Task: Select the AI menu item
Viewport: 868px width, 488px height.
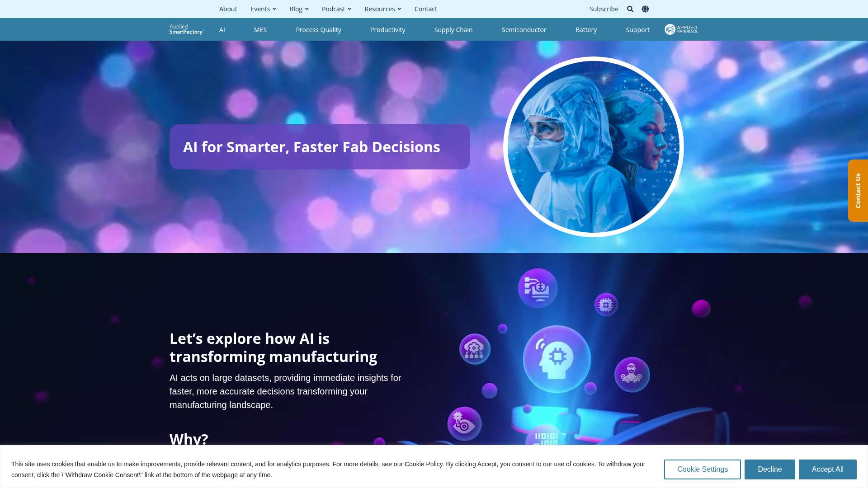Action: (222, 30)
